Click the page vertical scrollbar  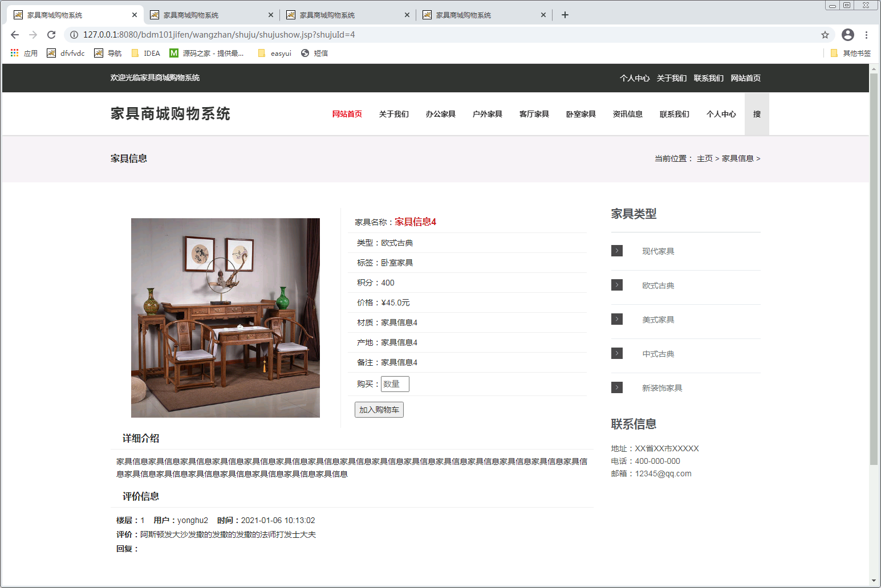(x=874, y=268)
